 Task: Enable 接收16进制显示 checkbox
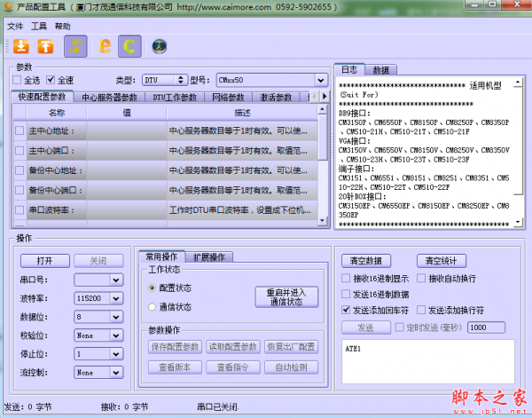pos(346,279)
